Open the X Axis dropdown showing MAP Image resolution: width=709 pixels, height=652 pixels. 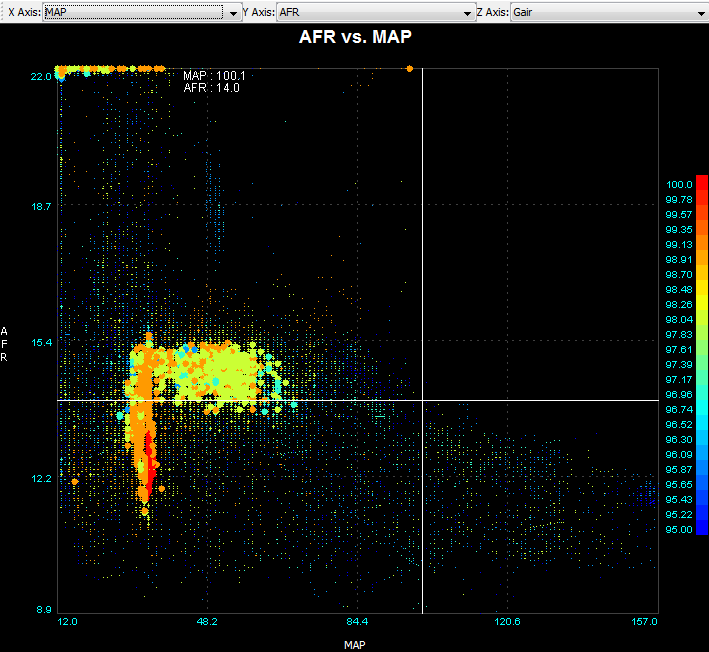click(140, 13)
